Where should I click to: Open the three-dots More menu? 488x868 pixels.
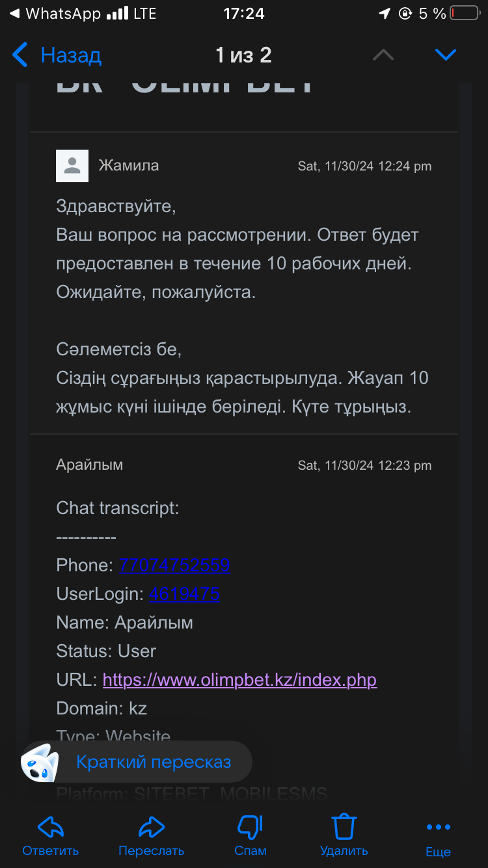pyautogui.click(x=438, y=827)
